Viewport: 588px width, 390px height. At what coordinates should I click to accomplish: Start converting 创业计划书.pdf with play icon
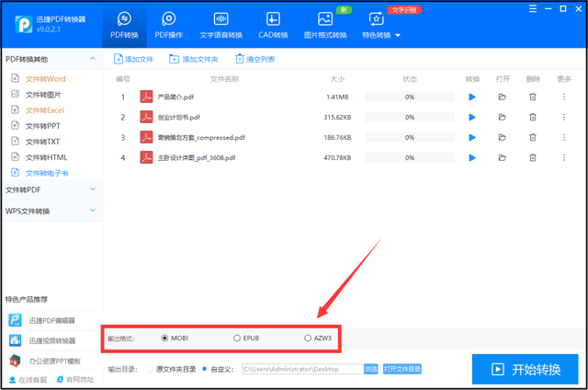point(472,117)
